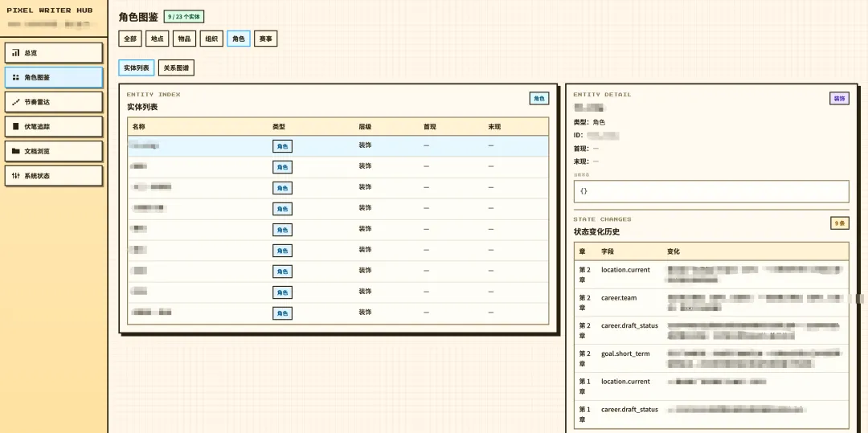Click the 字段 column header
The width and height of the screenshot is (868, 433).
pyautogui.click(x=608, y=251)
